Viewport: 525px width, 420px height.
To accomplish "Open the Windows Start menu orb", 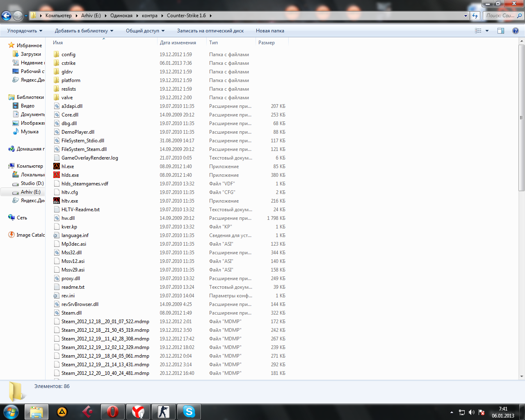I will tap(11, 411).
